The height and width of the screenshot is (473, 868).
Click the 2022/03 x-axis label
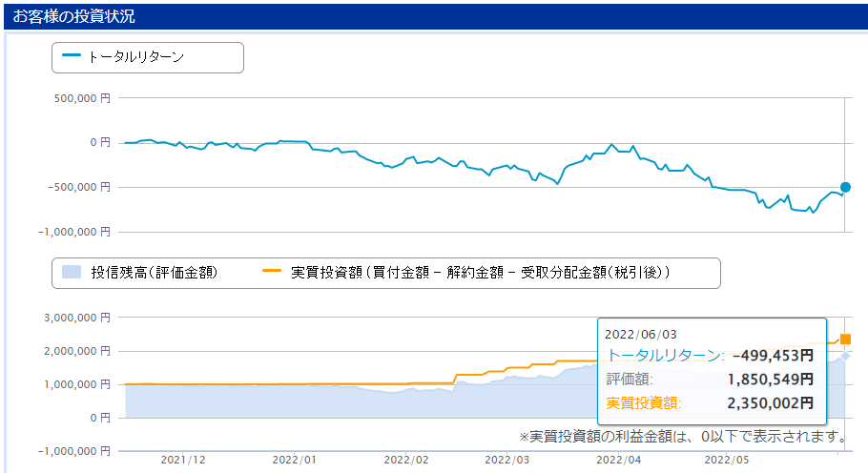[x=507, y=460]
